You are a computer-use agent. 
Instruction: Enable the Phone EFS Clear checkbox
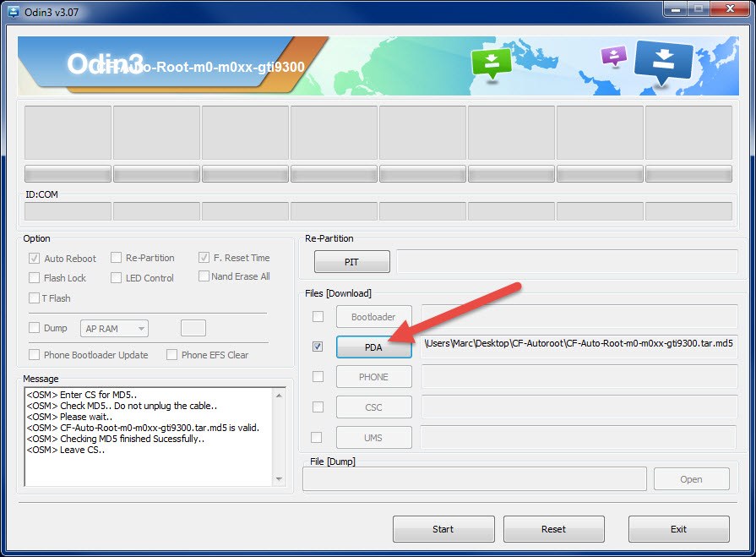click(x=171, y=355)
